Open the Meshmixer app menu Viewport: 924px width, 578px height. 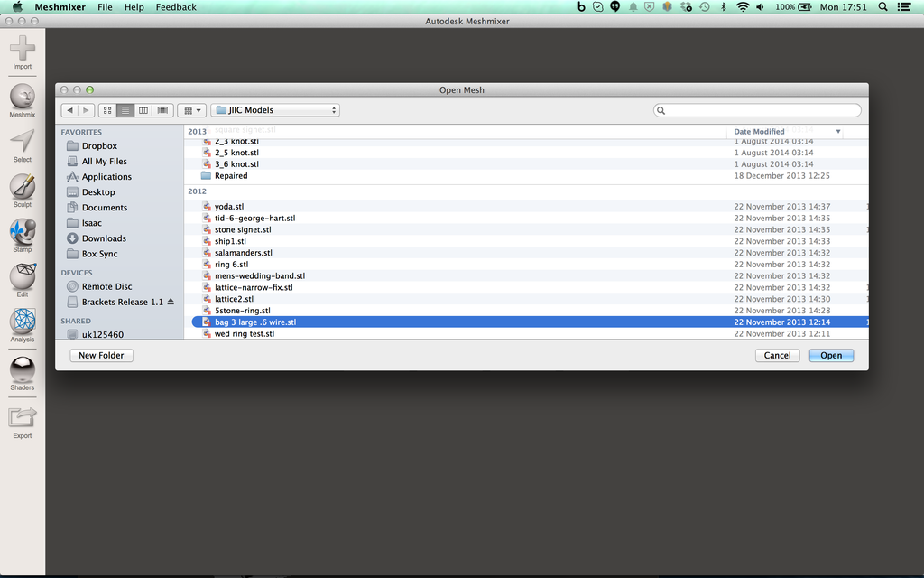coord(60,7)
